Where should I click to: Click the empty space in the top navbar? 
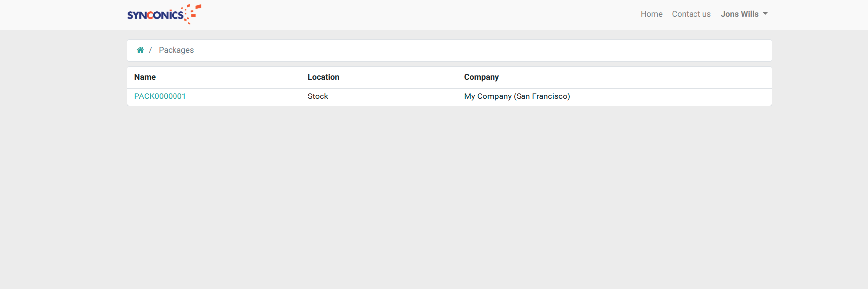click(x=398, y=14)
